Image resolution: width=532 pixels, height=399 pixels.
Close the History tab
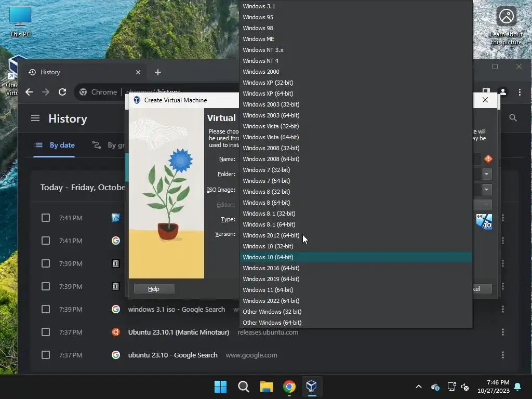tap(138, 72)
